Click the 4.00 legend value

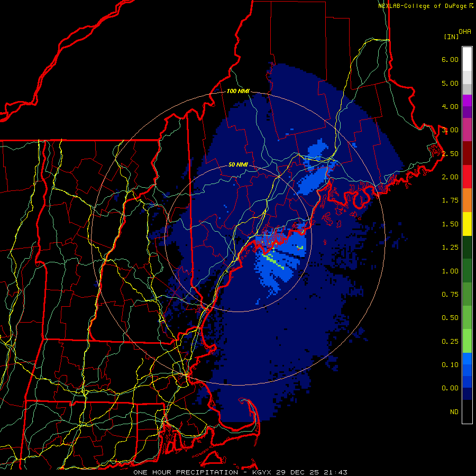coord(450,106)
